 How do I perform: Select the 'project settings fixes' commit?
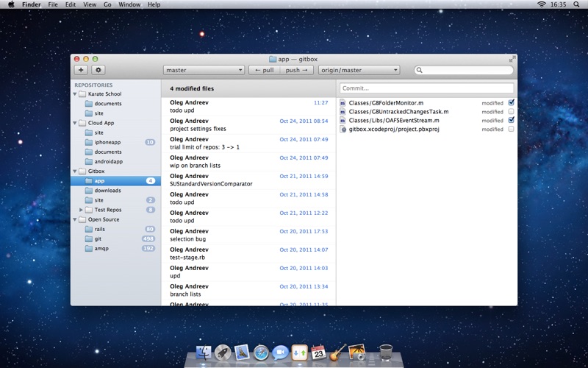click(248, 125)
